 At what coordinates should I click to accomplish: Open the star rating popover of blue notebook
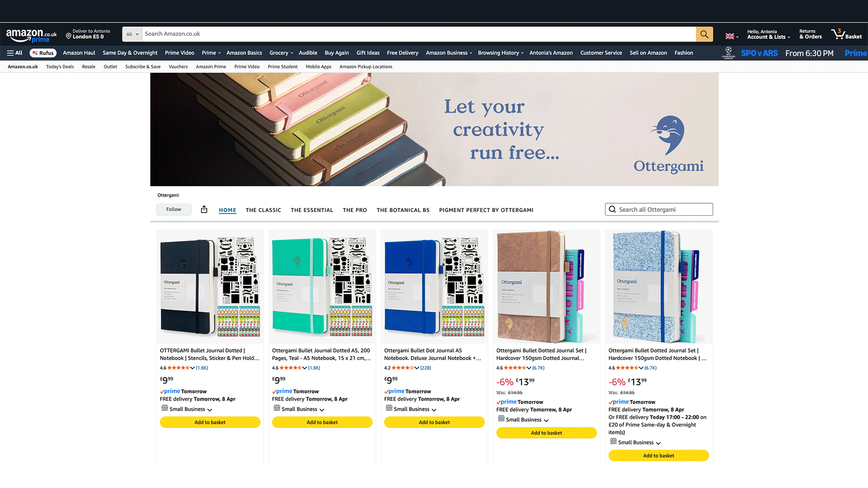pyautogui.click(x=405, y=368)
